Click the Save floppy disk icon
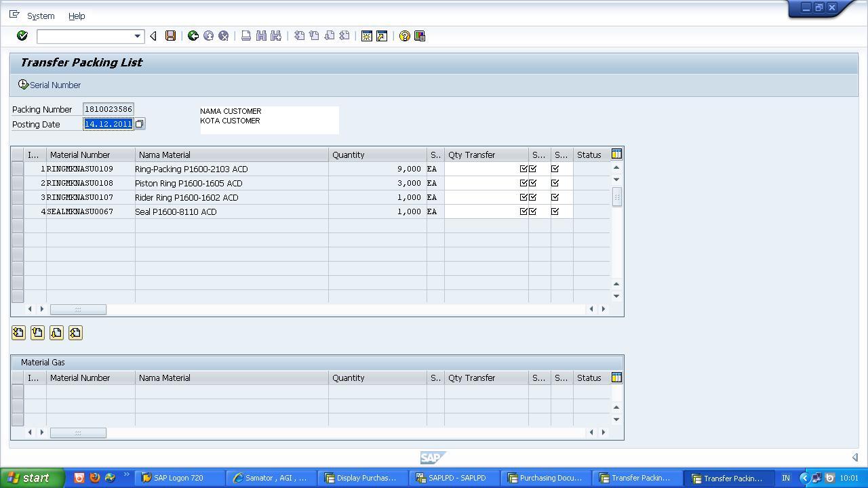 pyautogui.click(x=170, y=36)
